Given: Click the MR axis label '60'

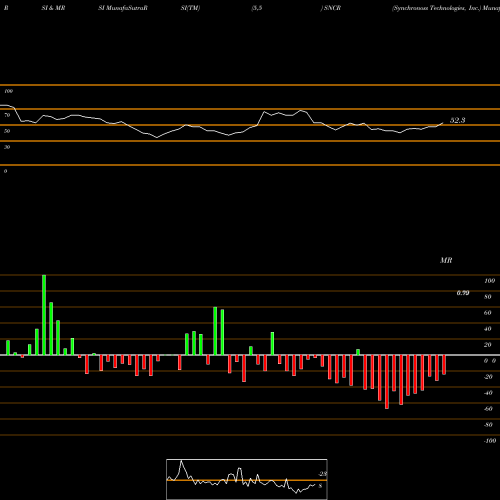Looking at the screenshot, I should pos(487,313).
